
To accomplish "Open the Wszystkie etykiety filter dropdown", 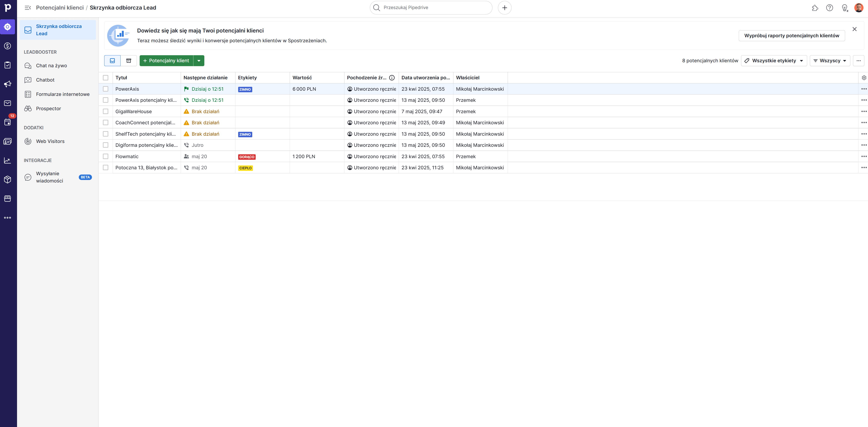I will [x=774, y=61].
